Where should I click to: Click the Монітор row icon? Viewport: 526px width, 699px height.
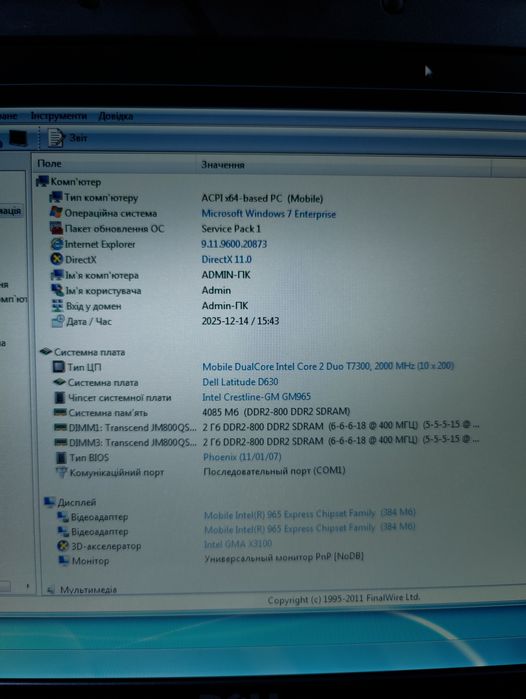click(64, 560)
